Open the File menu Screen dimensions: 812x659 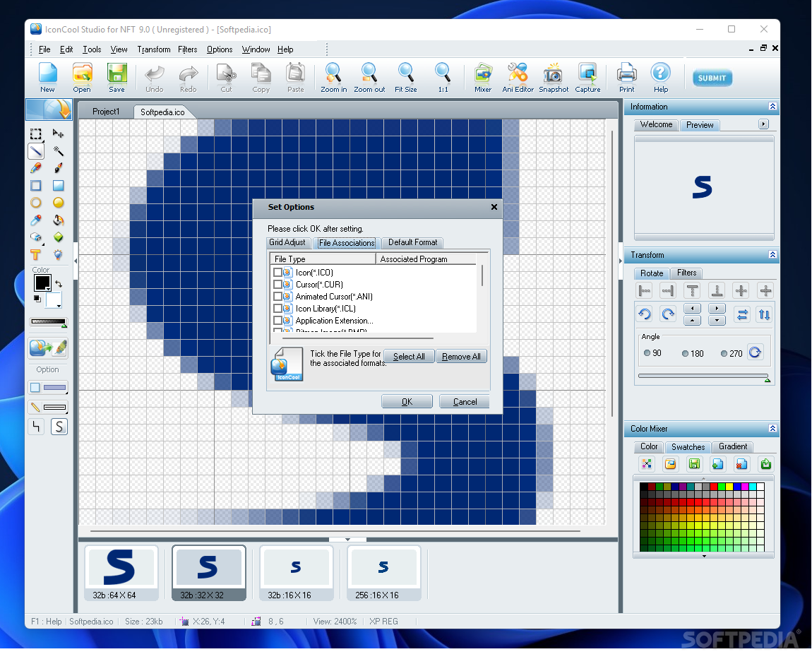tap(44, 49)
